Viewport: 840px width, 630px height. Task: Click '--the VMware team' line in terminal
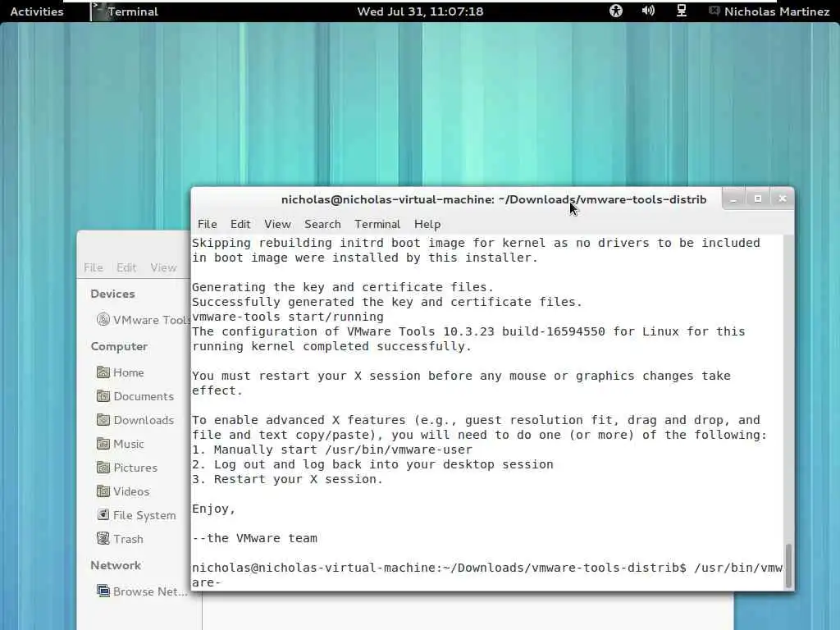pyautogui.click(x=254, y=538)
